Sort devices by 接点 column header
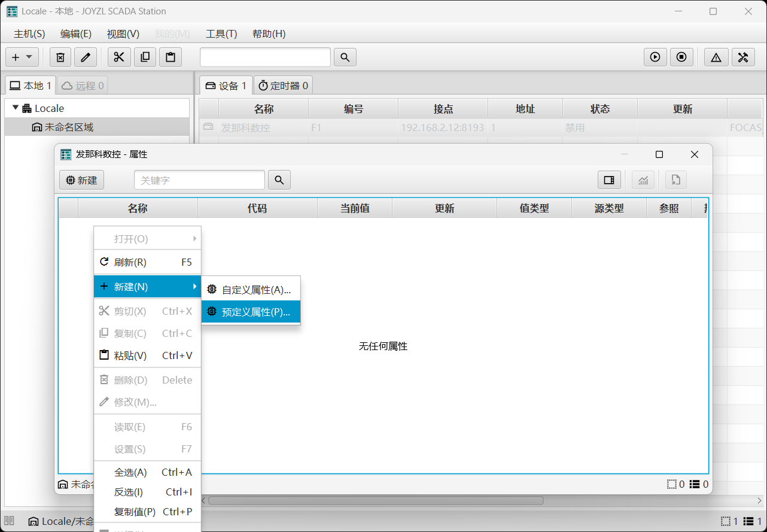Viewport: 767px width, 532px height. 443,109
